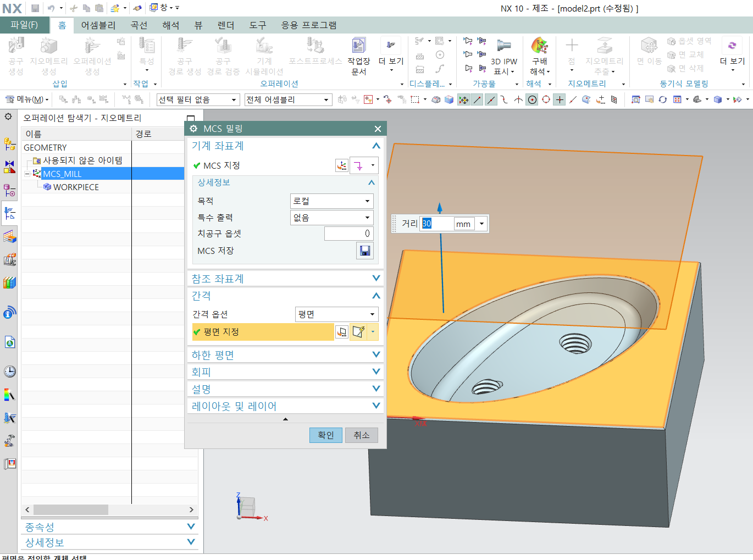This screenshot has width=753, height=560.
Task: Click the plane dialog icon beside 평면 지정
Action: (x=341, y=332)
